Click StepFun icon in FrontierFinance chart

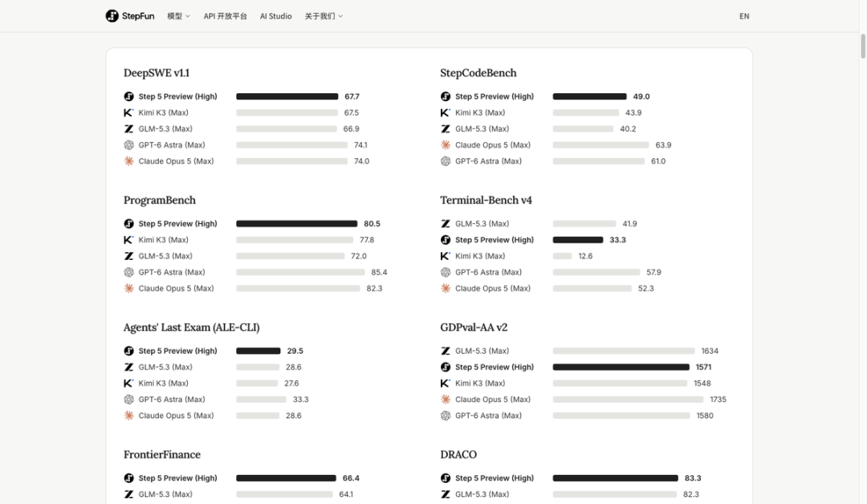point(128,478)
